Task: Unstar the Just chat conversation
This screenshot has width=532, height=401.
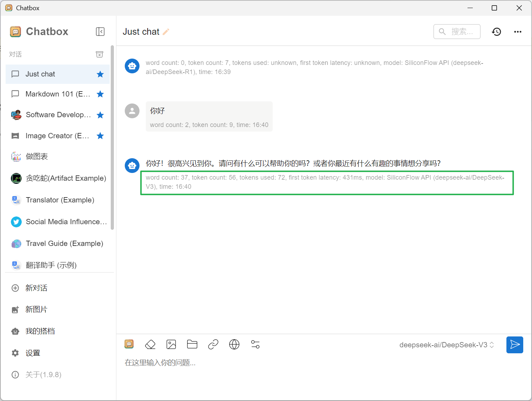Action: pos(100,74)
